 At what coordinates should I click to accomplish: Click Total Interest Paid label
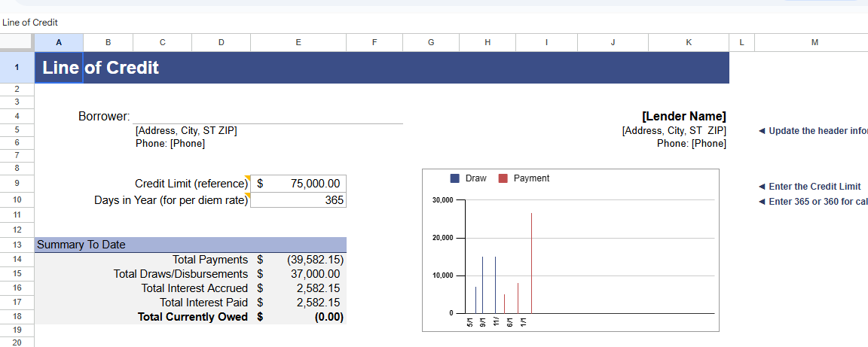[x=203, y=303]
